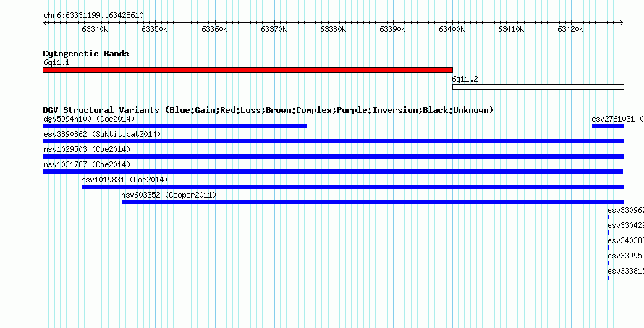Click the esv340383 variant label
The image size is (644, 328).
click(625, 240)
